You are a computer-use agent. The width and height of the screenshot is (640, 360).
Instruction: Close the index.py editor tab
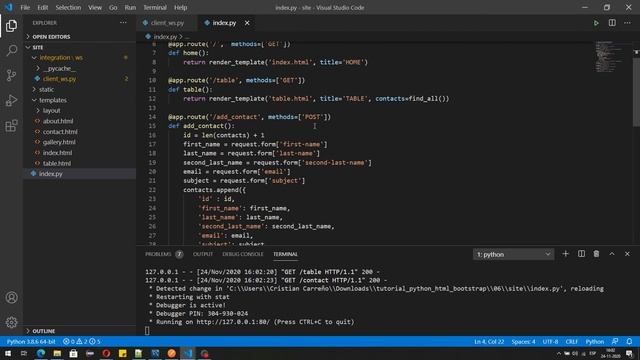247,23
